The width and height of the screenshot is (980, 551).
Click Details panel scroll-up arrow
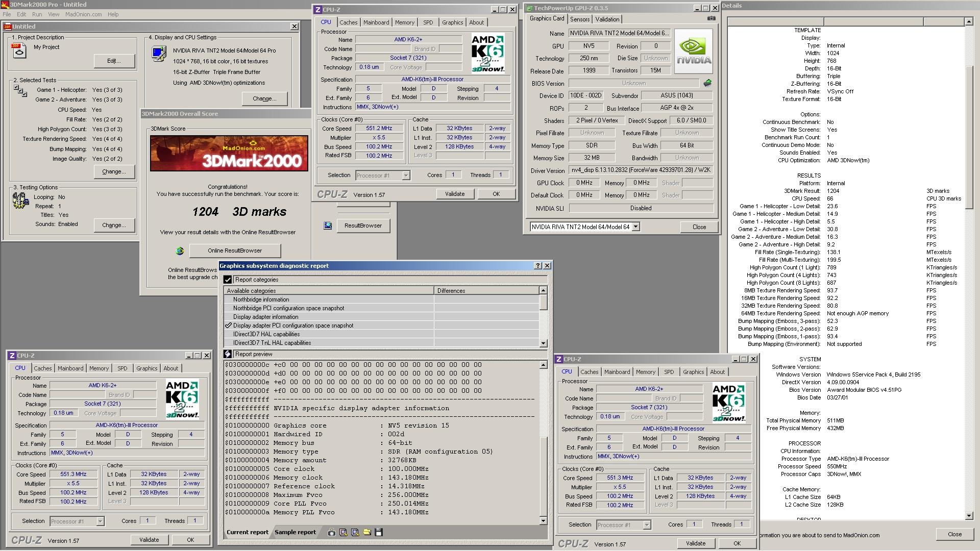click(x=969, y=21)
